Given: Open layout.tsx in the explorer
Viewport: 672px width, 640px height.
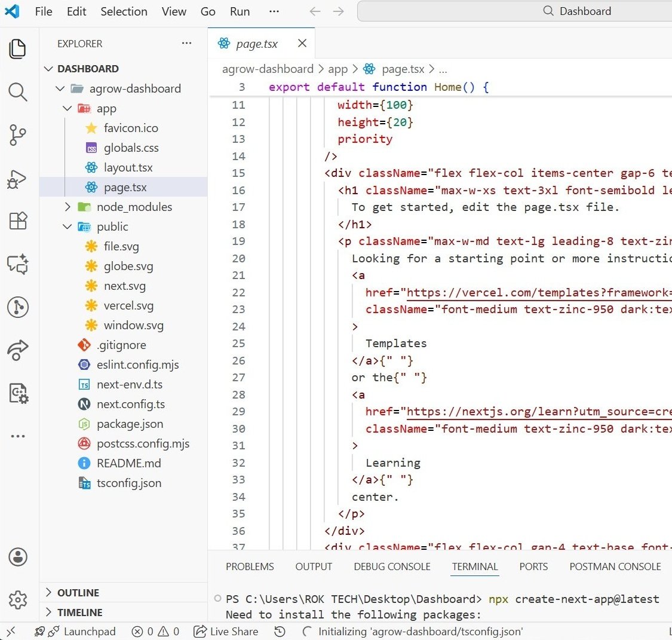Looking at the screenshot, I should [124, 167].
